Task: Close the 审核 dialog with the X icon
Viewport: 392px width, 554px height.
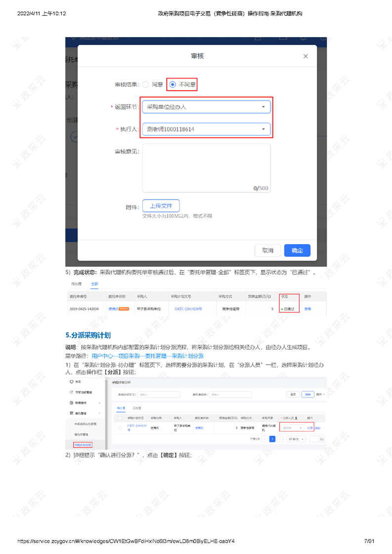Action: point(305,57)
